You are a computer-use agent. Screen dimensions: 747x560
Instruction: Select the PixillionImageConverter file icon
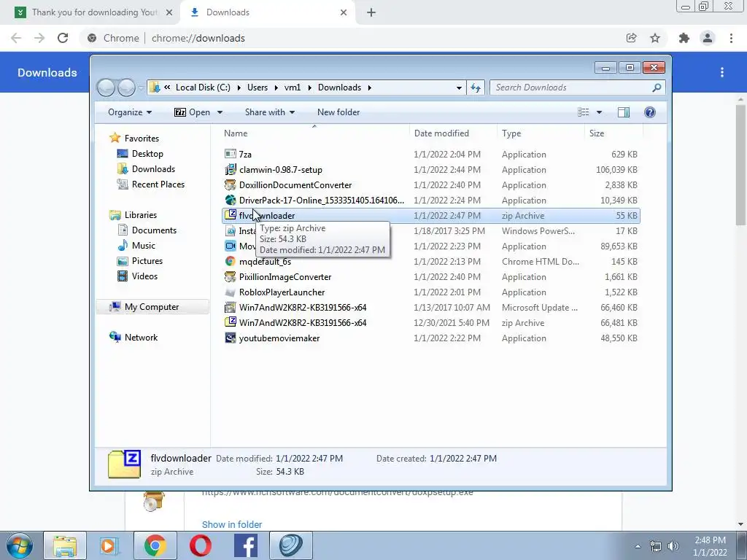pyautogui.click(x=230, y=276)
